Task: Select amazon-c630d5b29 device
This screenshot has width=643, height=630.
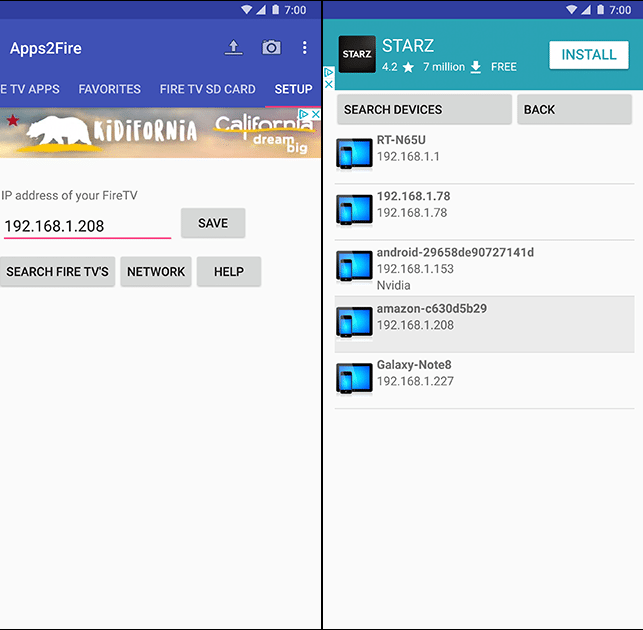Action: coord(484,324)
